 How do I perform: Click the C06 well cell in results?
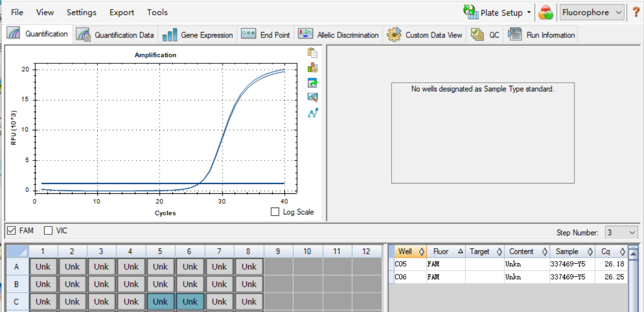click(410, 277)
